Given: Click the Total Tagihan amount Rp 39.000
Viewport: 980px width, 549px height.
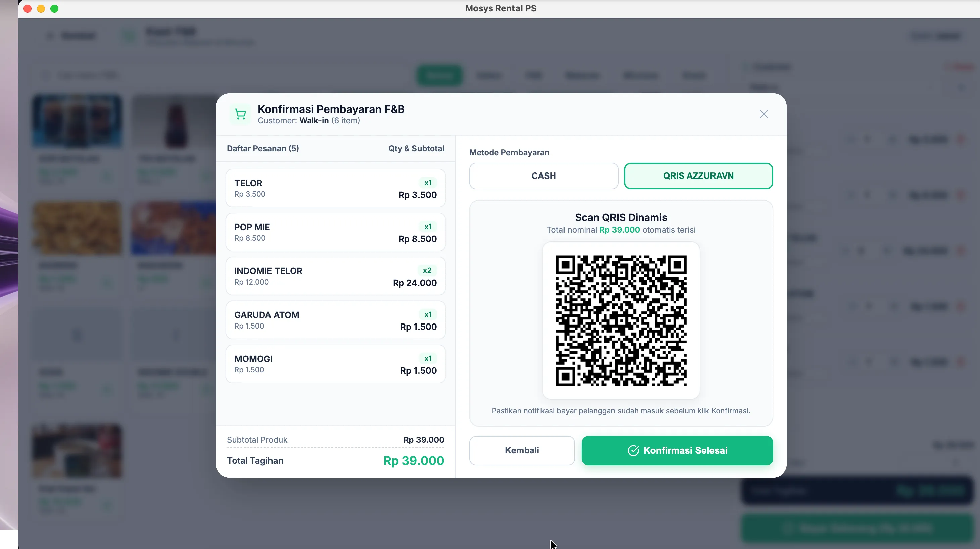Looking at the screenshot, I should pos(413,461).
